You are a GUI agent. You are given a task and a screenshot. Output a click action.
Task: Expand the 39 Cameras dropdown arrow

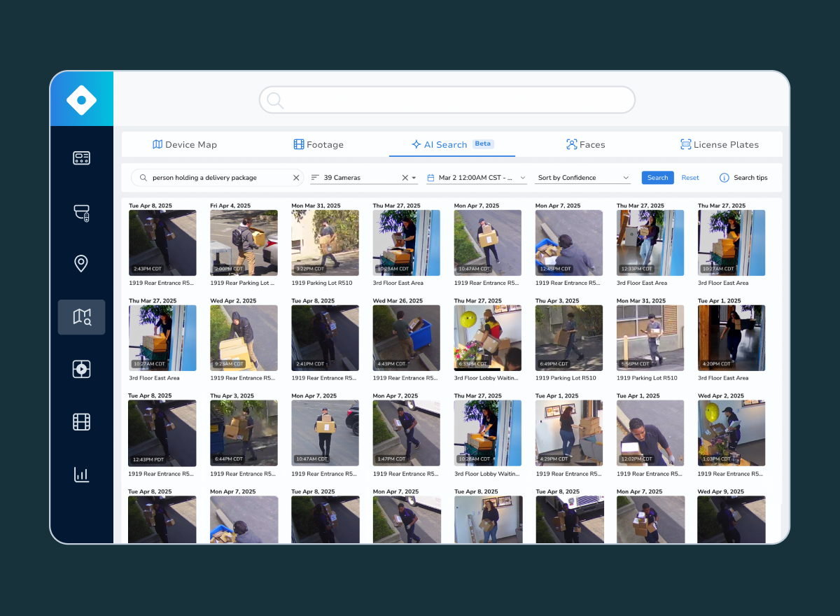pos(414,178)
